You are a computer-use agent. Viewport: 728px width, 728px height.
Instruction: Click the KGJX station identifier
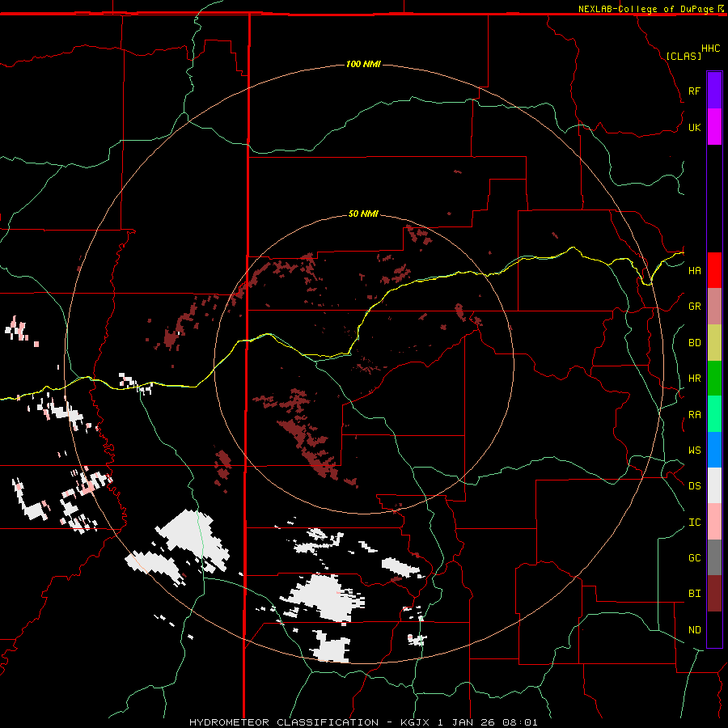[x=415, y=722]
